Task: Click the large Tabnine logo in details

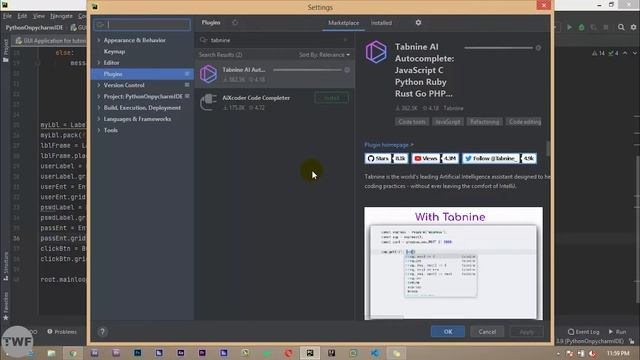Action: pos(376,52)
